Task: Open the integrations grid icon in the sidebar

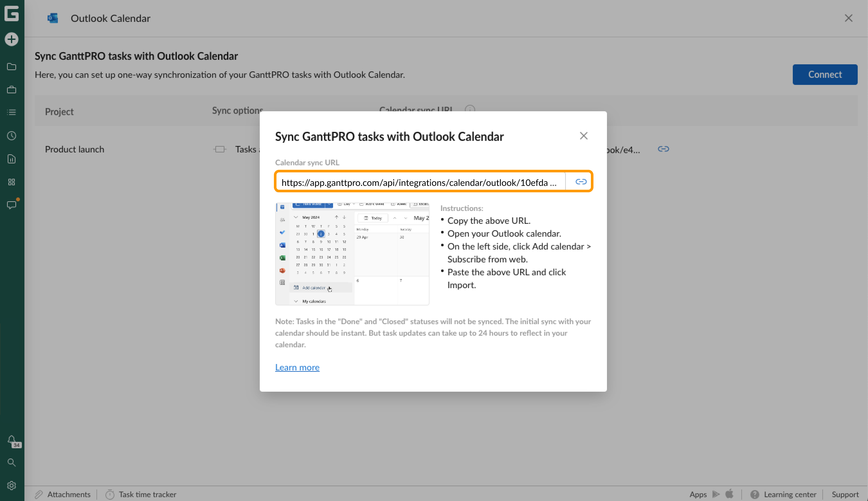Action: (x=11, y=182)
